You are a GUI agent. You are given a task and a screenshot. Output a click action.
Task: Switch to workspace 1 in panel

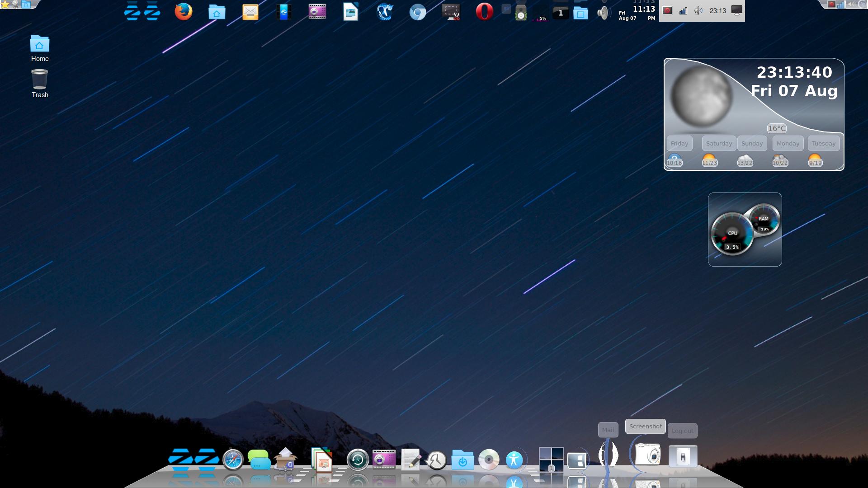point(561,13)
